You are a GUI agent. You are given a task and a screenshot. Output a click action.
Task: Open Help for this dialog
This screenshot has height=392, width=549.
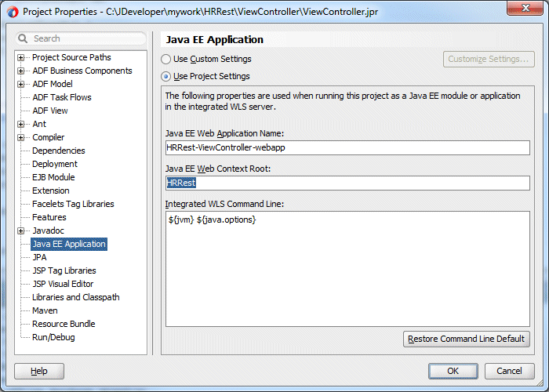click(39, 371)
